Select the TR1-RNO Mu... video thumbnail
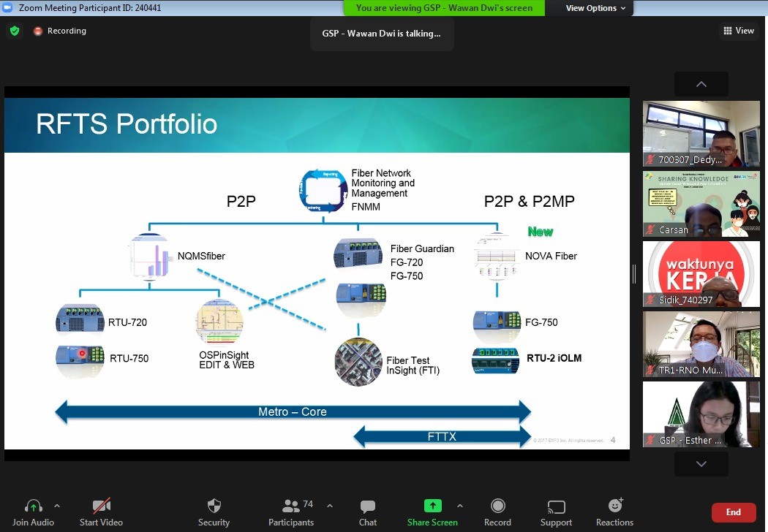The image size is (768, 532). tap(701, 344)
